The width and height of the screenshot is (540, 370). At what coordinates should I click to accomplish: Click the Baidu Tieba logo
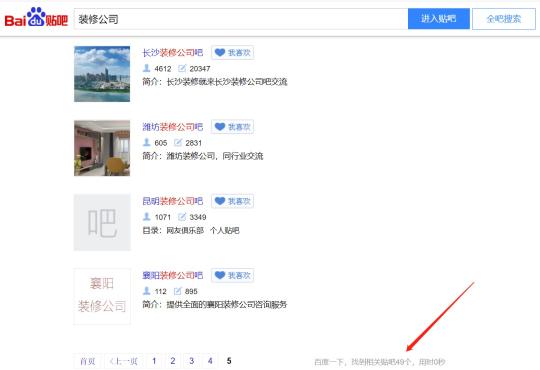[x=36, y=18]
